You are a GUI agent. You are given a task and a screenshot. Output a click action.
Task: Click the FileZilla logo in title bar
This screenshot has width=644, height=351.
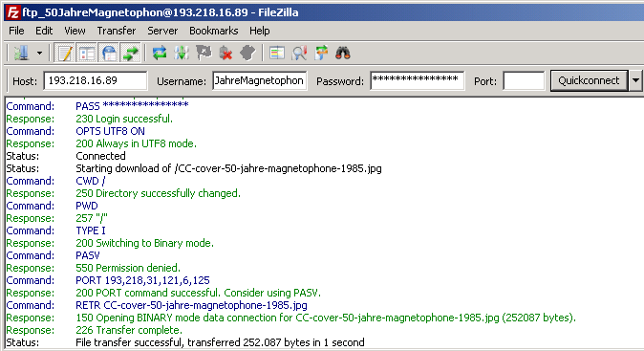coord(13,12)
